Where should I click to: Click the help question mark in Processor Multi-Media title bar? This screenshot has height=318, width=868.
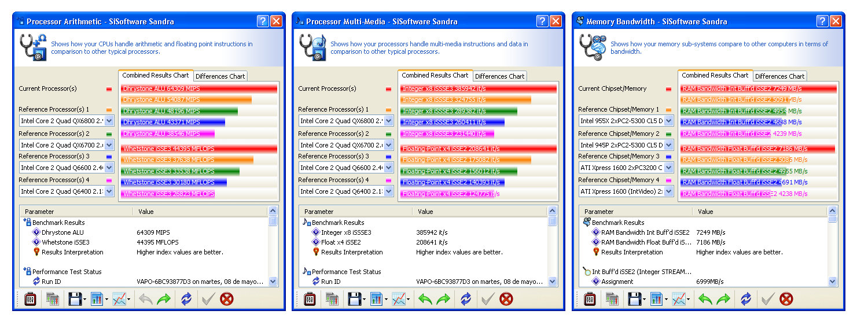(542, 21)
